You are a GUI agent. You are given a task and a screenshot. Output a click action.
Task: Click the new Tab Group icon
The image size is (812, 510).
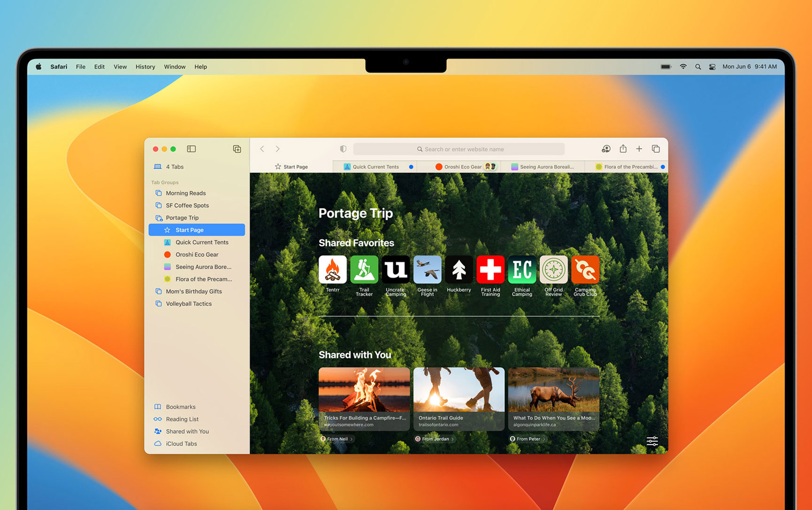[x=237, y=149]
